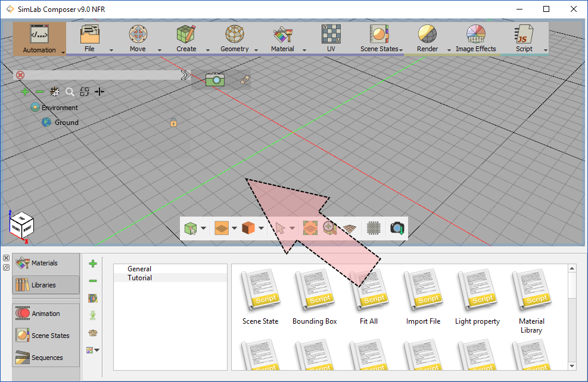
Task: Click the woven grid icon in bottom toolbar
Action: click(374, 228)
